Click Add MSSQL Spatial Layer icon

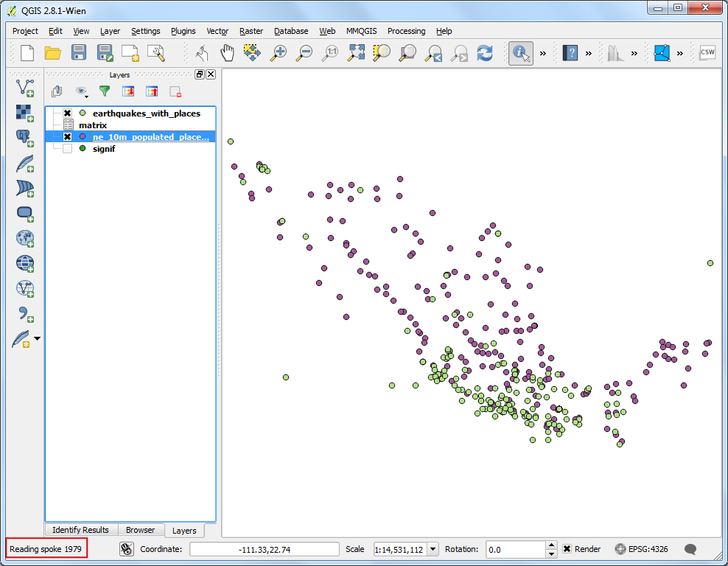coord(24,188)
